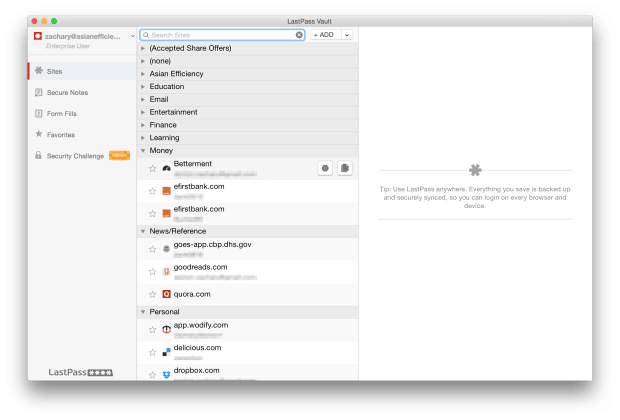Click the Form Fills icon

click(x=38, y=114)
